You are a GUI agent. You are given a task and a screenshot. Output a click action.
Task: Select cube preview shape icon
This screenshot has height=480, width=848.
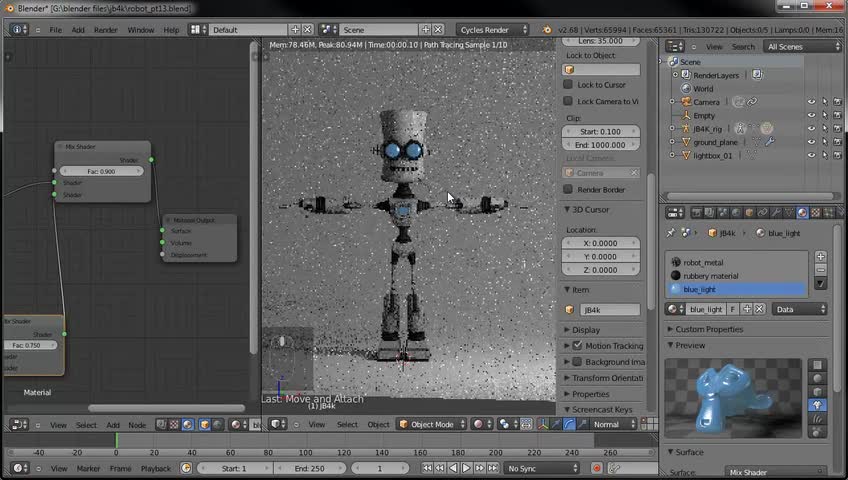(817, 391)
